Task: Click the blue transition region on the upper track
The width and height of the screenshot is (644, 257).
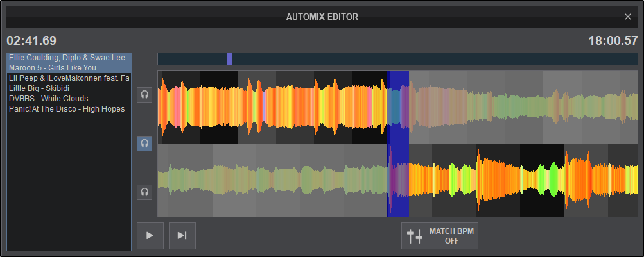Action: (398, 106)
